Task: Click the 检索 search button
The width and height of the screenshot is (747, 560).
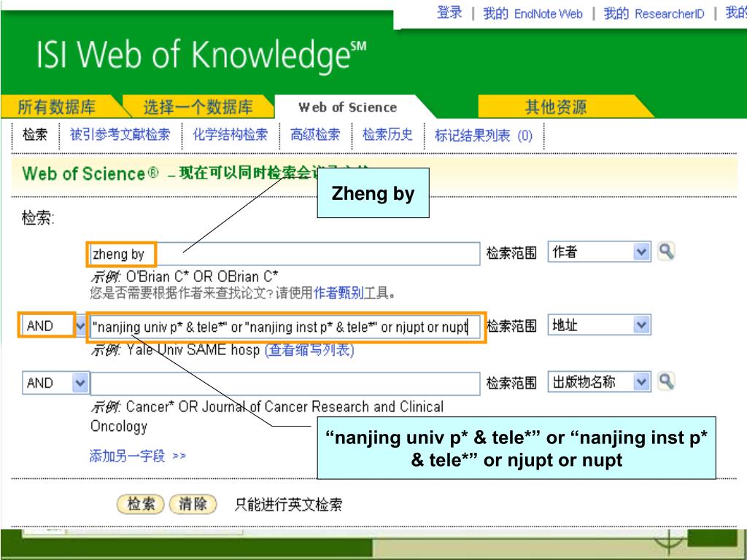Action: click(141, 504)
